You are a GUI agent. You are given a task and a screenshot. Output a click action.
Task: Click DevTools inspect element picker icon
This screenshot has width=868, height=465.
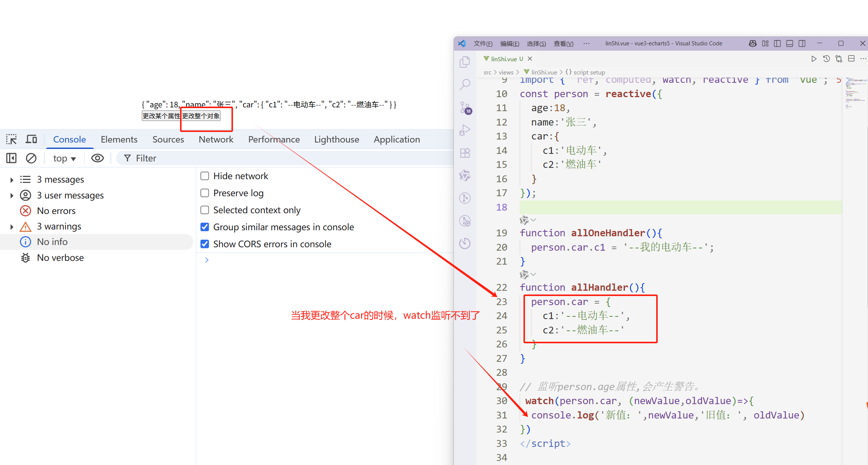[11, 139]
